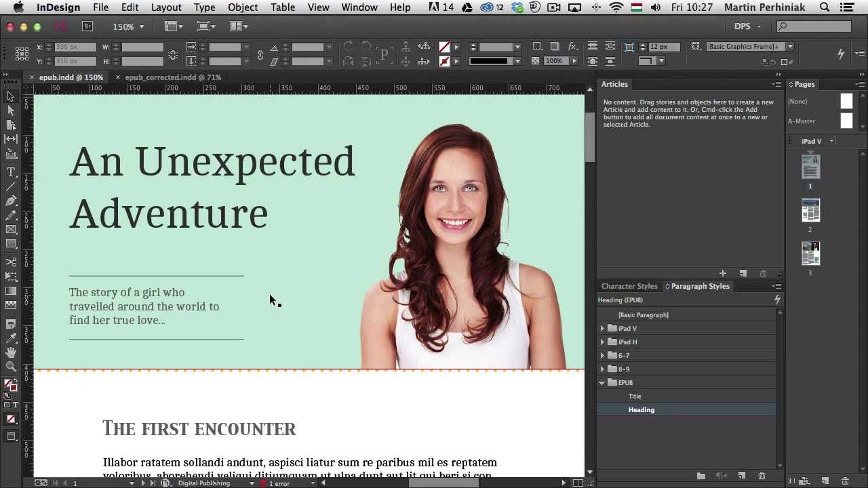Select the Type tool
The height and width of the screenshot is (488, 868).
point(11,172)
